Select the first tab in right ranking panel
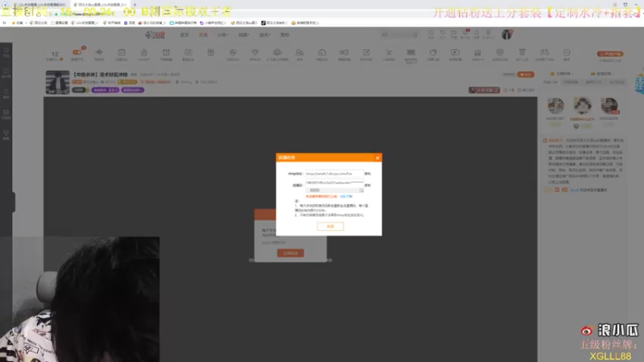This screenshot has width=644, height=362. [551, 82]
